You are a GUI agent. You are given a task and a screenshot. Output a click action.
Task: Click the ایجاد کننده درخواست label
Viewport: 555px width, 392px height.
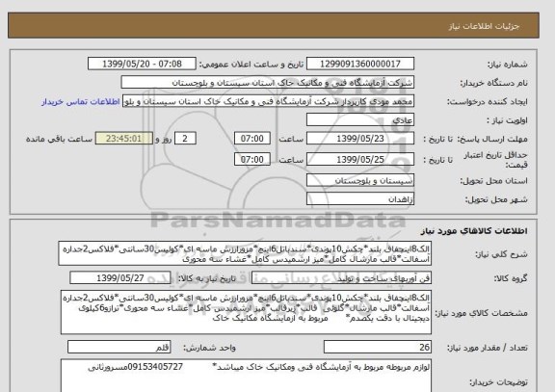click(x=488, y=102)
